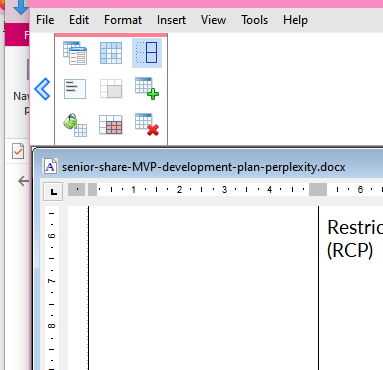Click the back arrow at left edge

pos(23,181)
